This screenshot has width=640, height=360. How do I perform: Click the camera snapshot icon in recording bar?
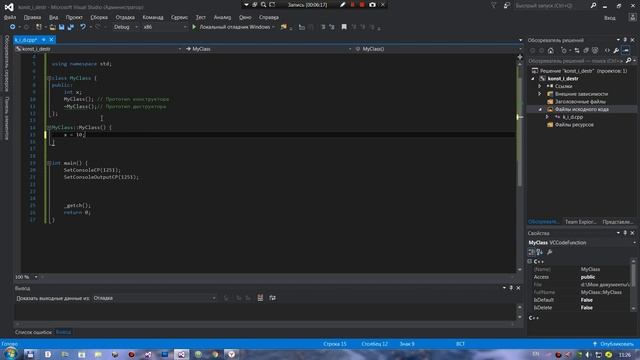click(372, 5)
